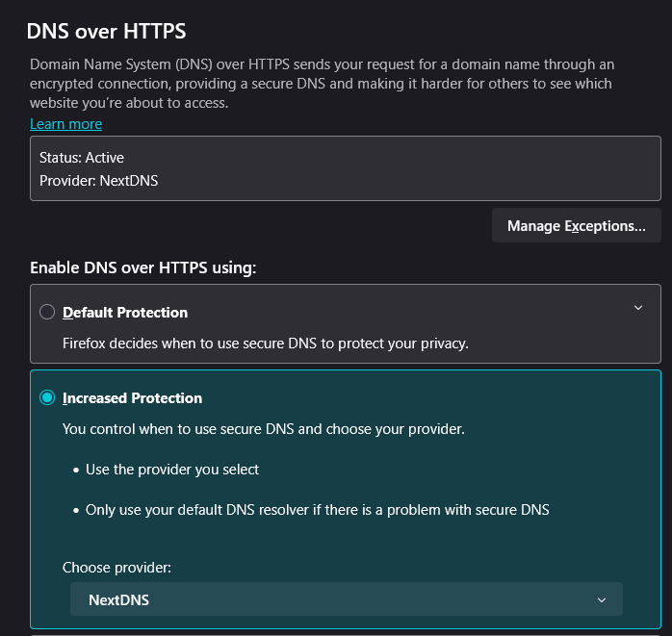Click the Choose provider label

tap(116, 568)
